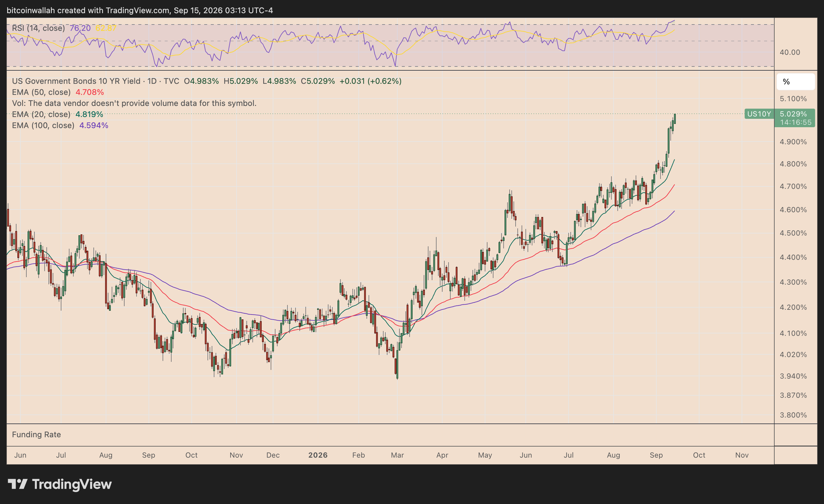Click the RSI value 76.20
The image size is (824, 504).
coord(80,28)
